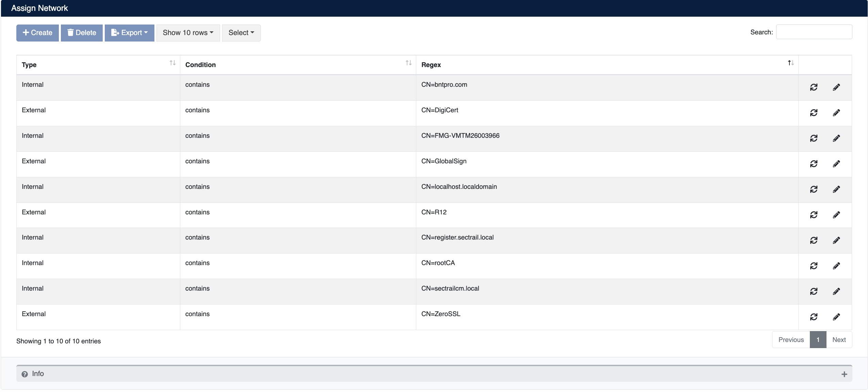This screenshot has height=392, width=868.
Task: Go to the Next page
Action: (839, 340)
